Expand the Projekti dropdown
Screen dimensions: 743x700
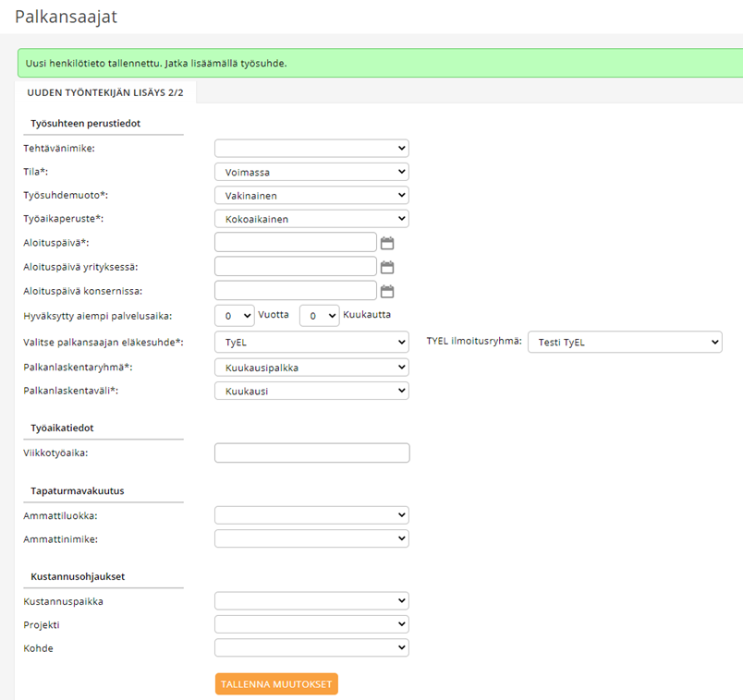tap(311, 624)
